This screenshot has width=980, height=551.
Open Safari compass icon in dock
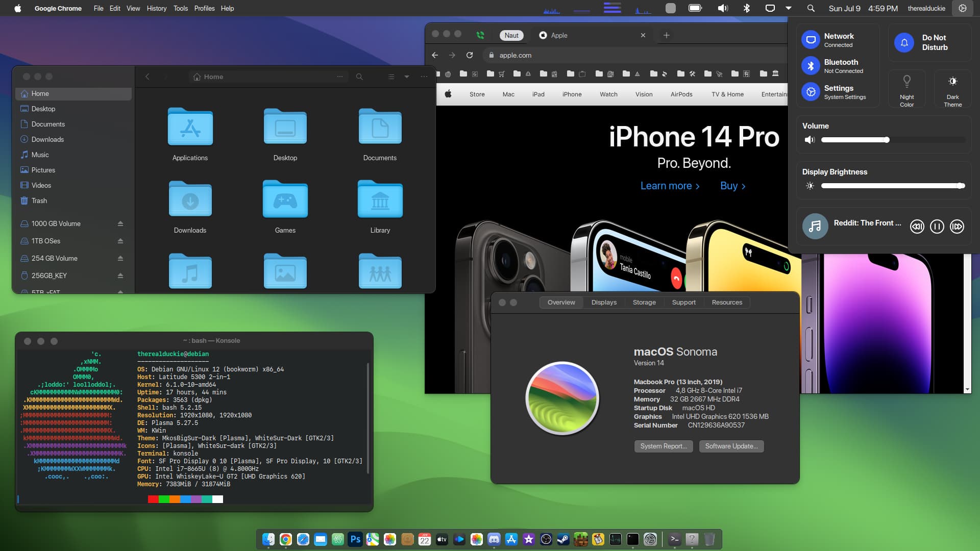[303, 539]
